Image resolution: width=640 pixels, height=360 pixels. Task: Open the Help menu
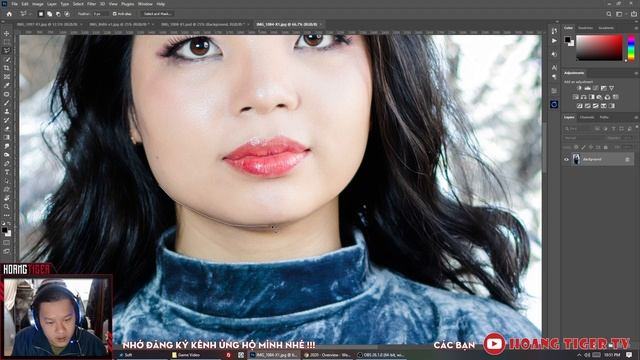[x=161, y=4]
